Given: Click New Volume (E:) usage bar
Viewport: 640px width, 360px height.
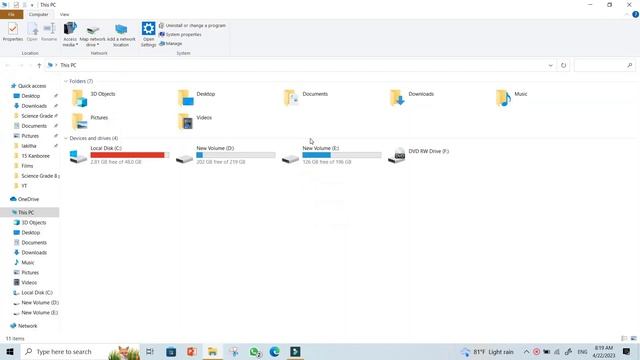Looking at the screenshot, I should click(x=342, y=155).
